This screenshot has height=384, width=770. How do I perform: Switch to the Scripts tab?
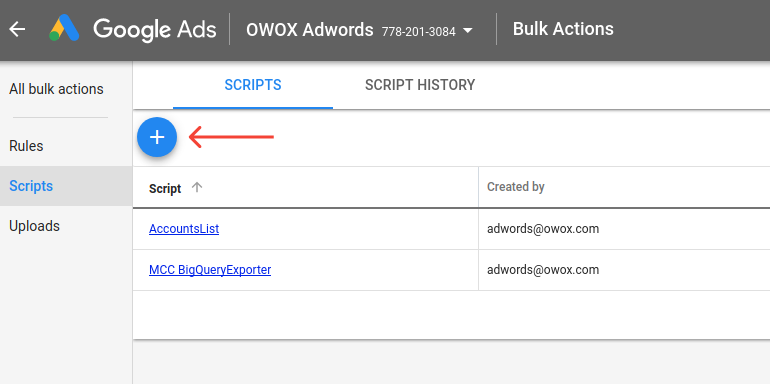(253, 85)
